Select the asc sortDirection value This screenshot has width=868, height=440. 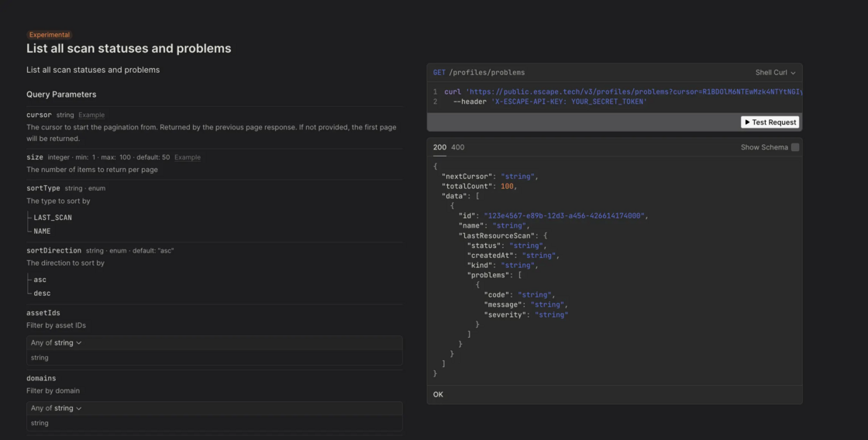coord(40,280)
